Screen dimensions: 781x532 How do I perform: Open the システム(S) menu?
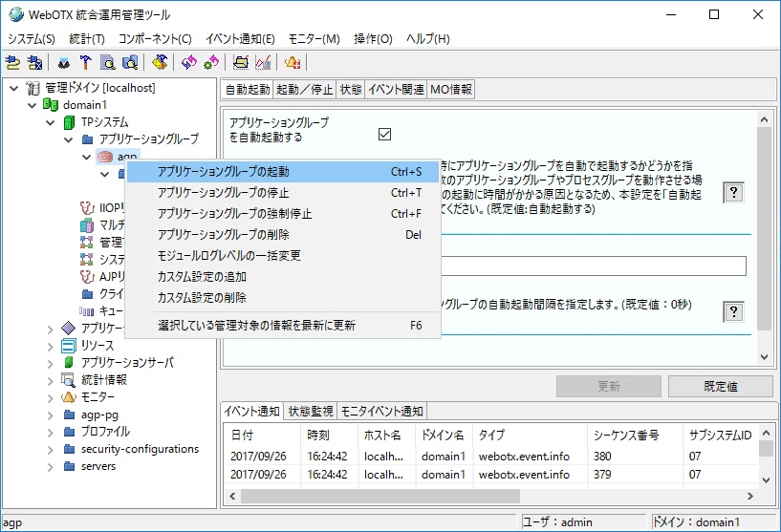[32, 39]
